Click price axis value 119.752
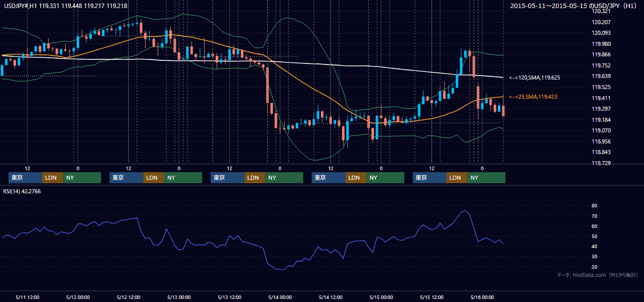This screenshot has height=302, width=644. coord(601,65)
